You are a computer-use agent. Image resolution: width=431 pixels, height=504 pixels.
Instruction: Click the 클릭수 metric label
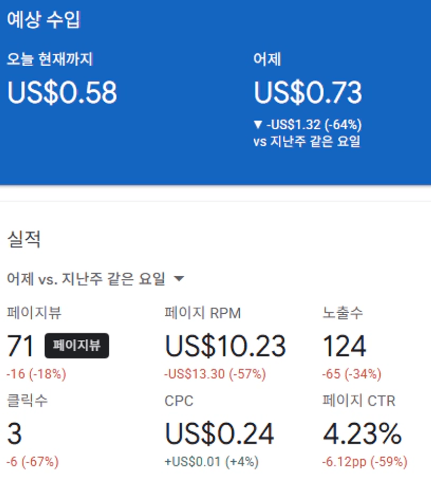(28, 401)
